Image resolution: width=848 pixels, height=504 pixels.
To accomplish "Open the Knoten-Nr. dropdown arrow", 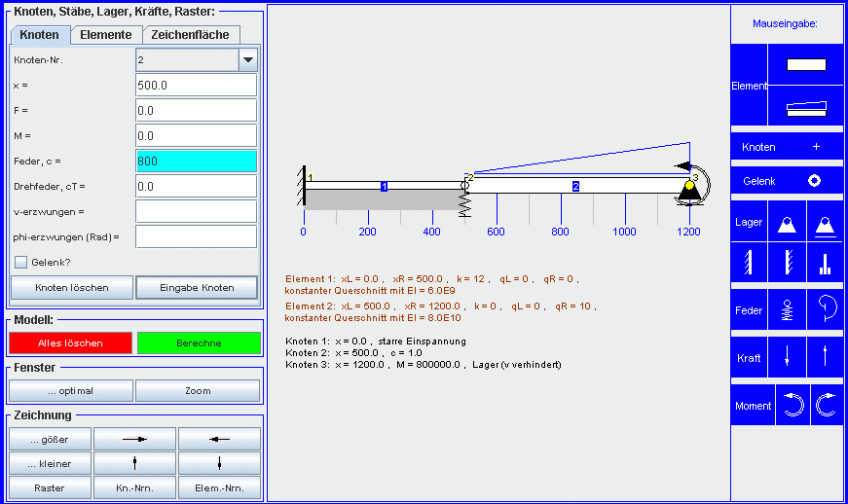I will [248, 60].
